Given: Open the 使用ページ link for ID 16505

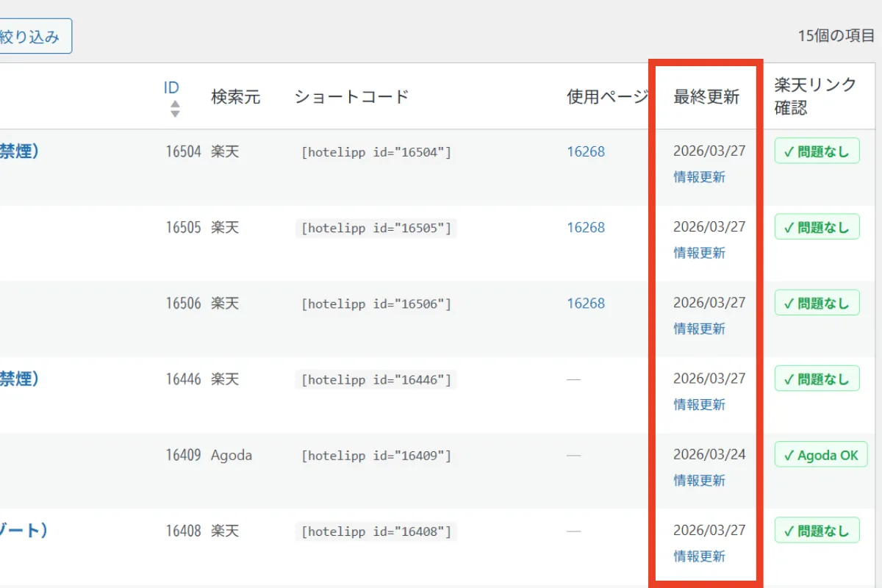Looking at the screenshot, I should point(585,227).
